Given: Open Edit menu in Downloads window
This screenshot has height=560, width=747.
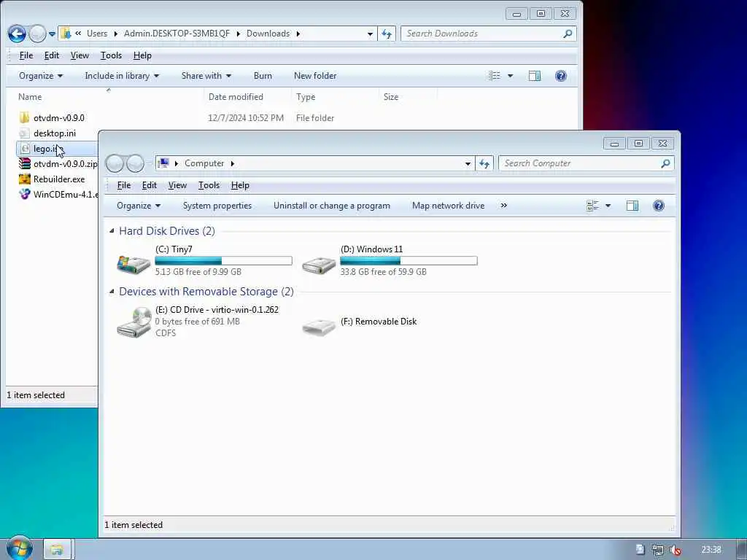Looking at the screenshot, I should tap(52, 55).
